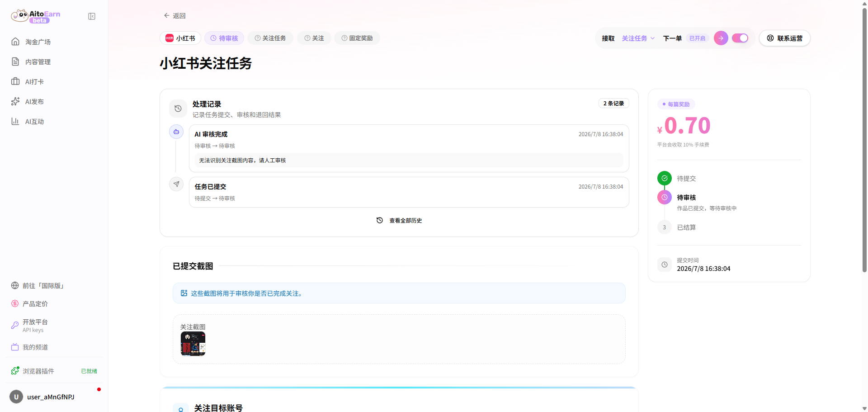Click the key icon for 开放平台
Viewport: 868px width, 412px height.
(15, 325)
